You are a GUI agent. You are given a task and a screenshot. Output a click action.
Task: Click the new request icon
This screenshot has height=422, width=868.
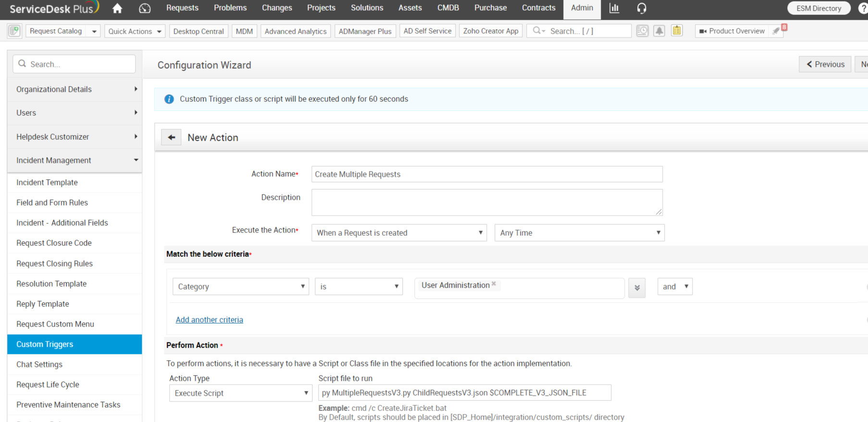tap(14, 31)
